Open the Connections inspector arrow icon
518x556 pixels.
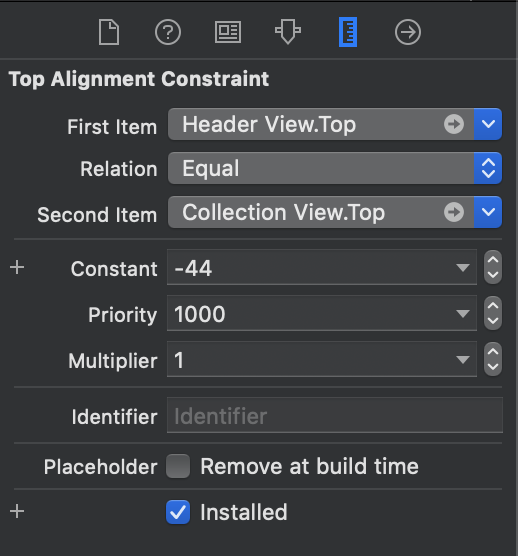(x=408, y=32)
